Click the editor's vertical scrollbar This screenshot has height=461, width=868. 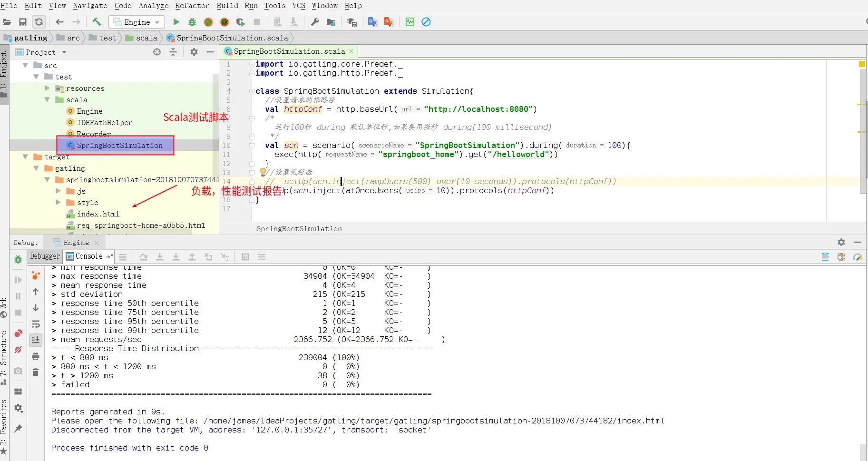coord(863,143)
